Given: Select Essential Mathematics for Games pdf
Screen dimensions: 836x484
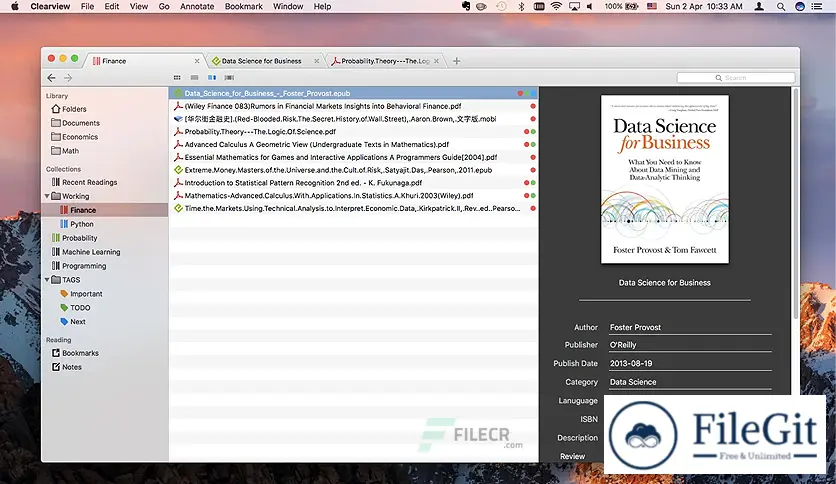Looking at the screenshot, I should click(353, 157).
